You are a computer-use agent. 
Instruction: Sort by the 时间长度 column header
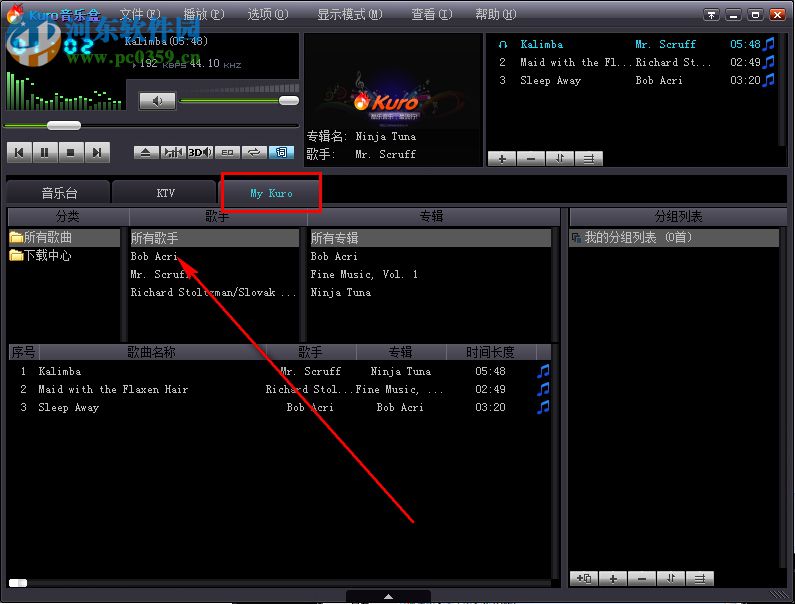tap(490, 352)
